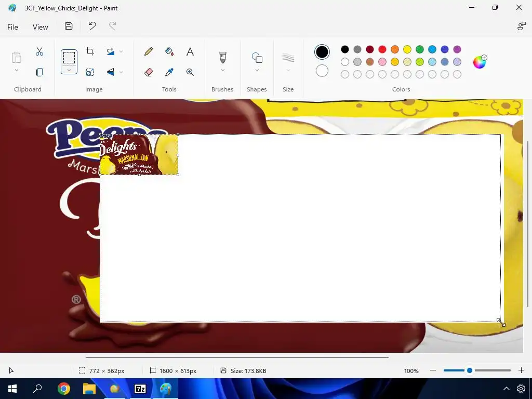Expand the Rotate options arrow
Viewport: 532px width, 399px height.
(x=121, y=51)
